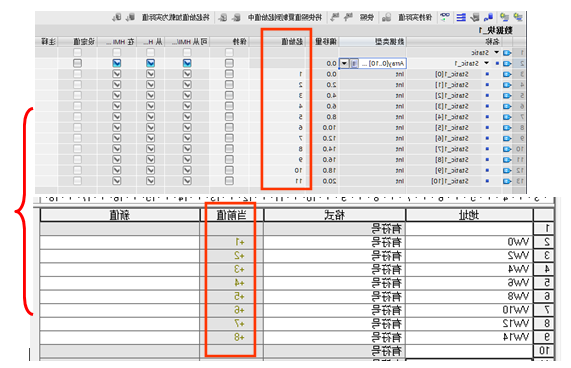571x368 pixels.
Task: Toggle the 保持 checkbox in the Static_1[0] row
Action: (229, 74)
